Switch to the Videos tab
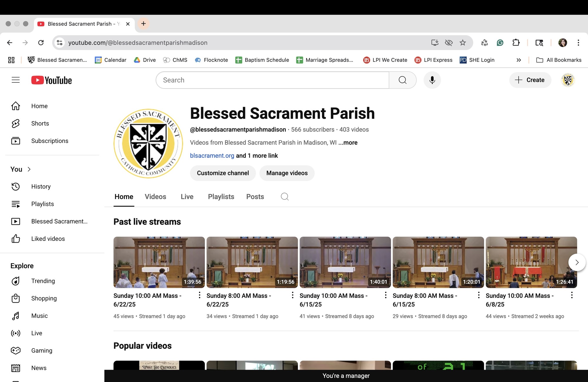The height and width of the screenshot is (382, 588). pyautogui.click(x=156, y=197)
